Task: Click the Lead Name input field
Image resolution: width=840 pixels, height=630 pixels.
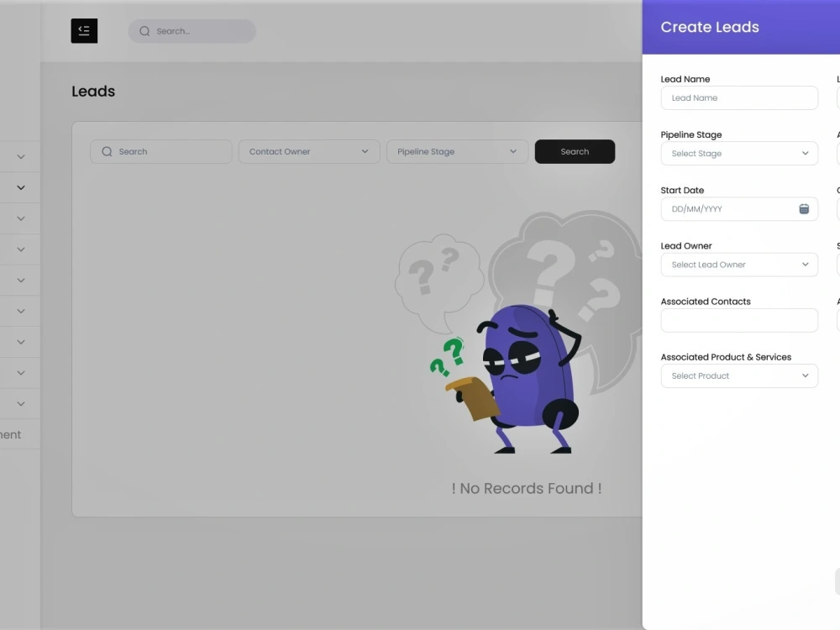Action: (x=739, y=98)
